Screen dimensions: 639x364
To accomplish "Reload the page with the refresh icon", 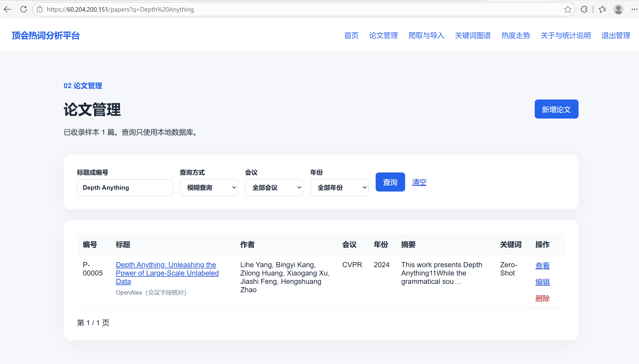I will (x=24, y=9).
